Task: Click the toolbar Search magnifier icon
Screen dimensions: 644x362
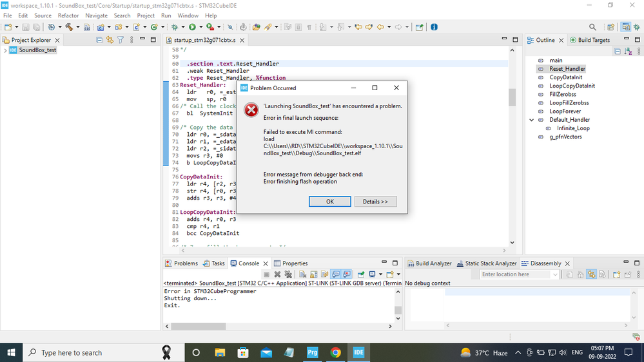Action: pos(592,27)
